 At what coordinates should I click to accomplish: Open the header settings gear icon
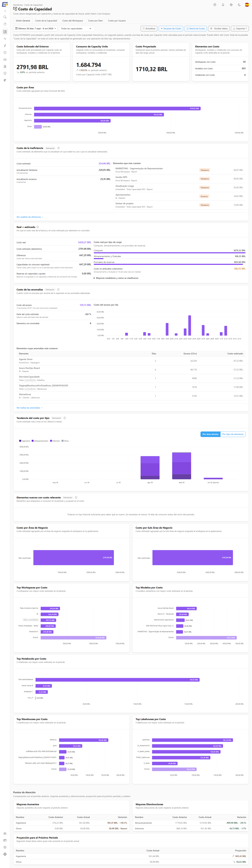tap(231, 5)
